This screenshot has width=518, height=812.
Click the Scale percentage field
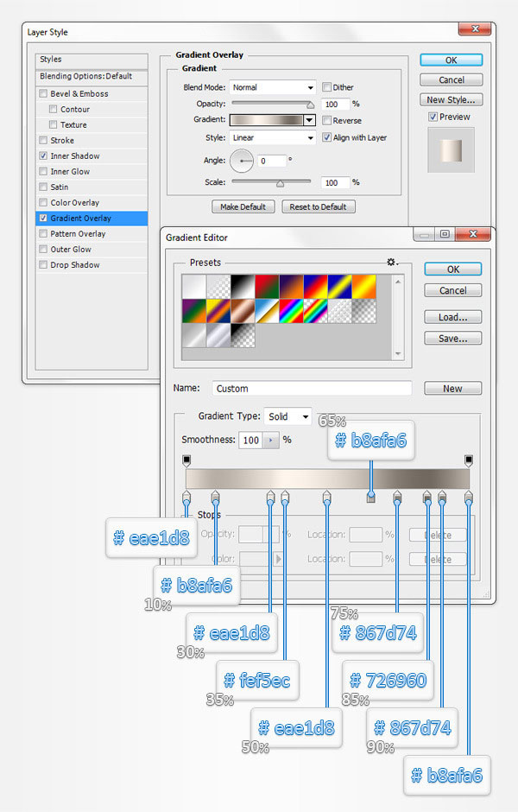[335, 182]
